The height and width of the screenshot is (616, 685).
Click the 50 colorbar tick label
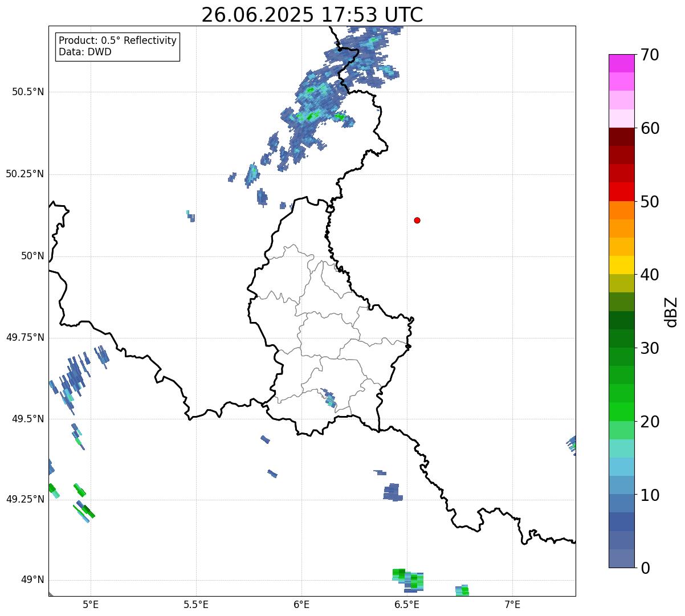point(650,202)
